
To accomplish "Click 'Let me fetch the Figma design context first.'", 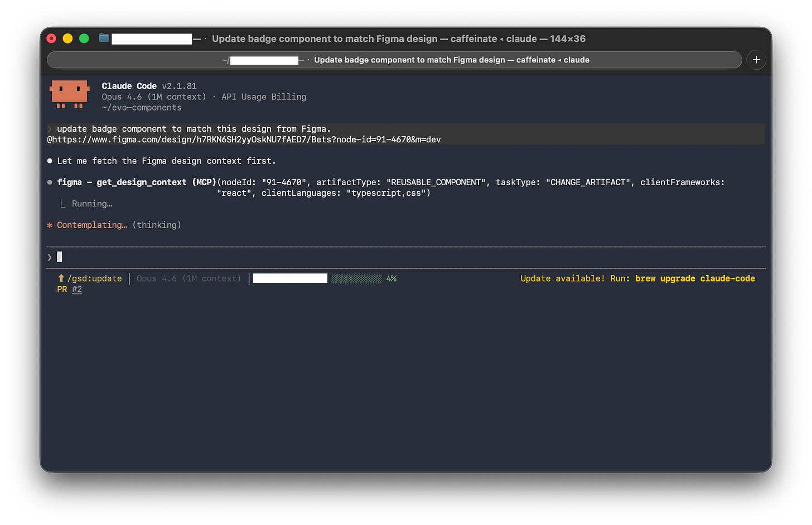I will point(166,161).
